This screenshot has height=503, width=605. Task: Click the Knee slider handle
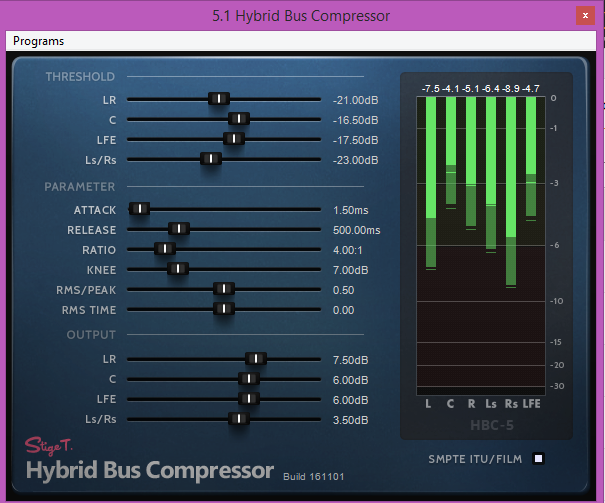(x=178, y=268)
